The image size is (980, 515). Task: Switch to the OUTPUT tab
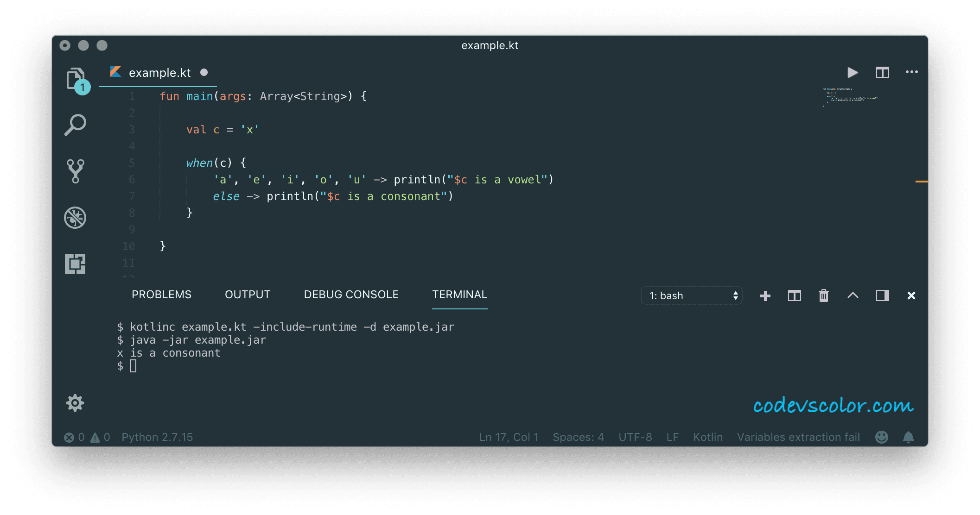pyautogui.click(x=248, y=295)
